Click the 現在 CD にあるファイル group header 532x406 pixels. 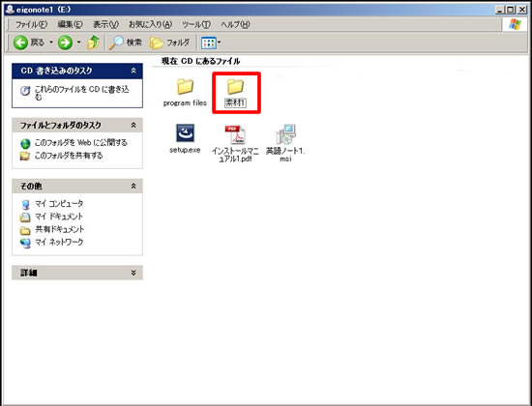pos(200,61)
